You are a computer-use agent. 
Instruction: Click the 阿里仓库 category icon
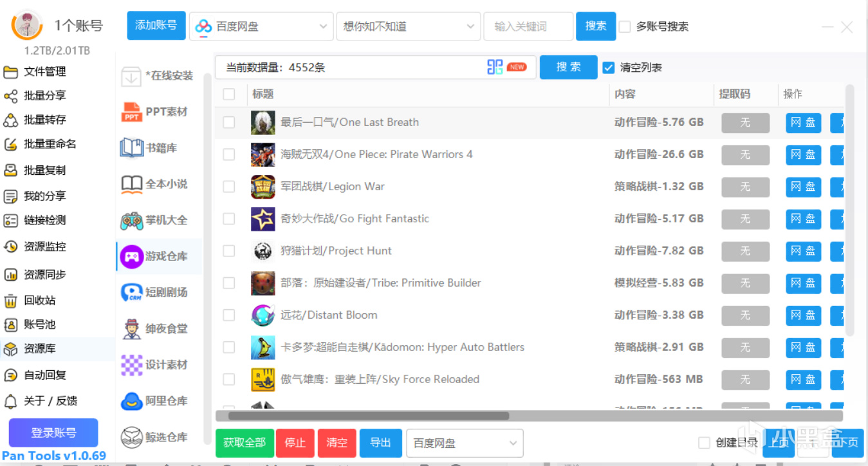pyautogui.click(x=131, y=401)
